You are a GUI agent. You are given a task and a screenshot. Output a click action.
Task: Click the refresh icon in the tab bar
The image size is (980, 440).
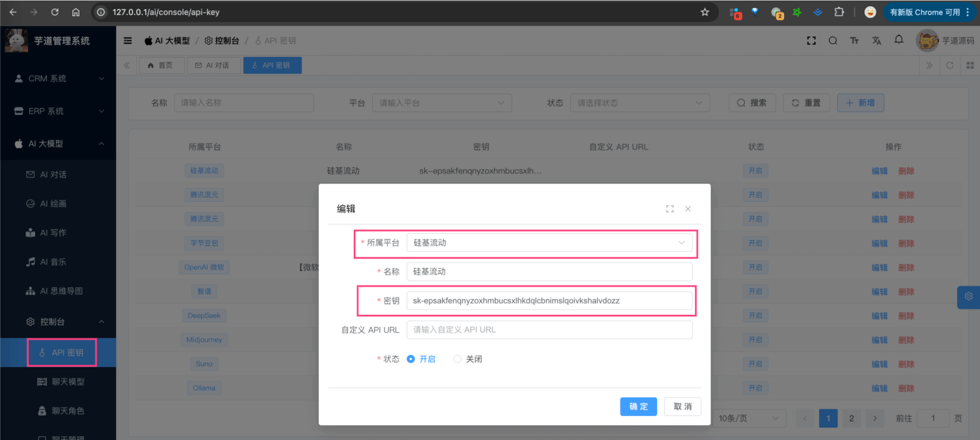950,65
